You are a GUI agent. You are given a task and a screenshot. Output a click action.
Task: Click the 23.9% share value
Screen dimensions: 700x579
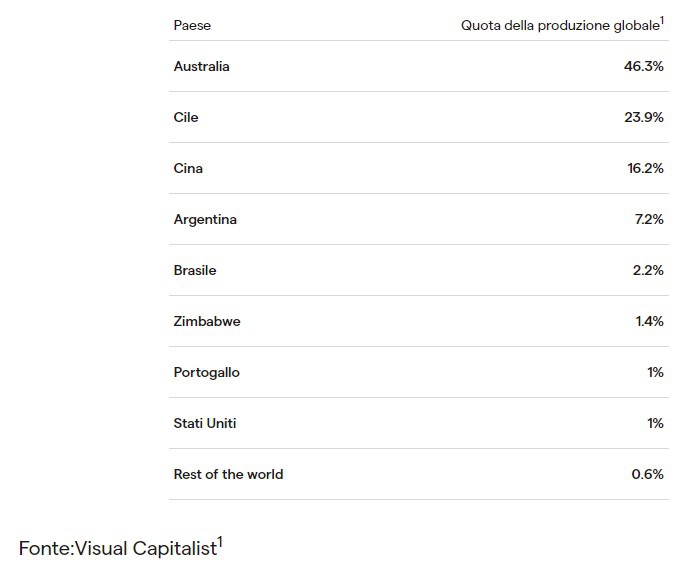tap(643, 117)
